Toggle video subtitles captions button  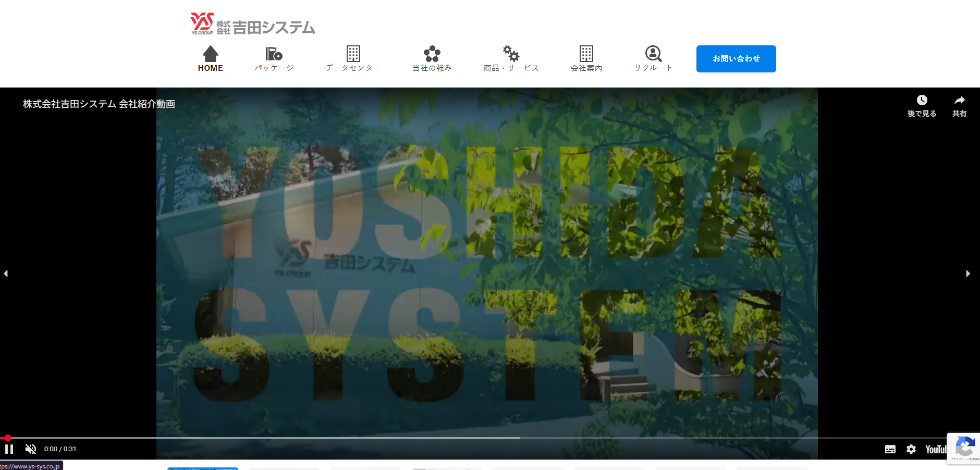(x=890, y=449)
